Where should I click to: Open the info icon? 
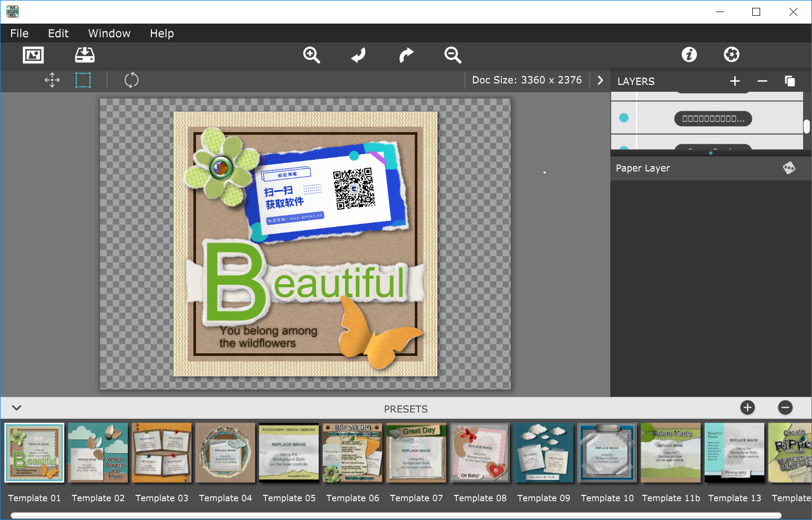tap(689, 55)
